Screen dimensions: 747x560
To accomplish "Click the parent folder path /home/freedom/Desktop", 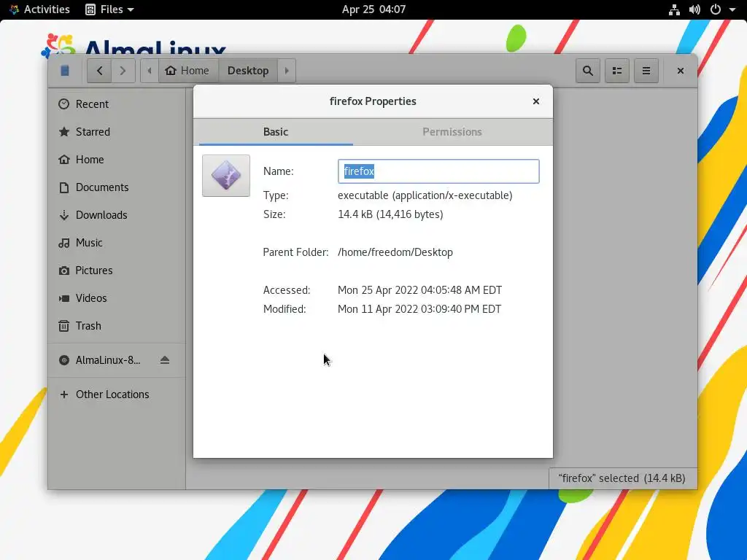I will tap(395, 252).
